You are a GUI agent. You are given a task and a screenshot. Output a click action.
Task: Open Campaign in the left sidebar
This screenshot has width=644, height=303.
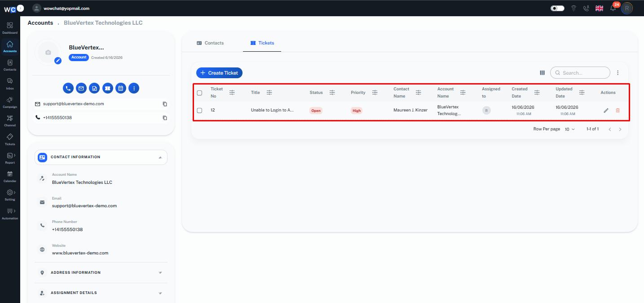[10, 102]
